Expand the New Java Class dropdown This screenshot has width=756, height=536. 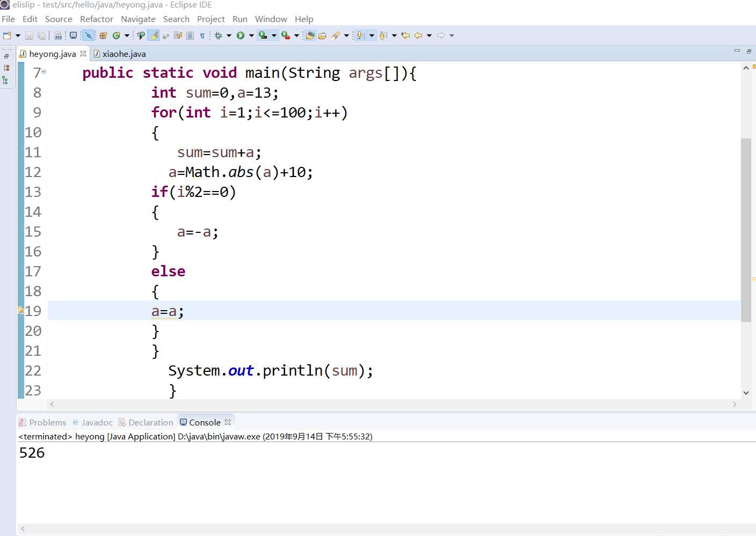point(127,35)
